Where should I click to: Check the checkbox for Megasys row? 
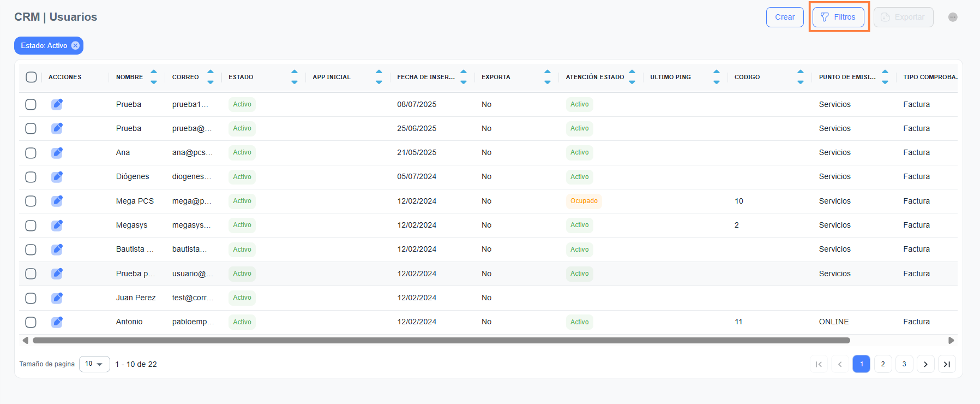coord(31,225)
